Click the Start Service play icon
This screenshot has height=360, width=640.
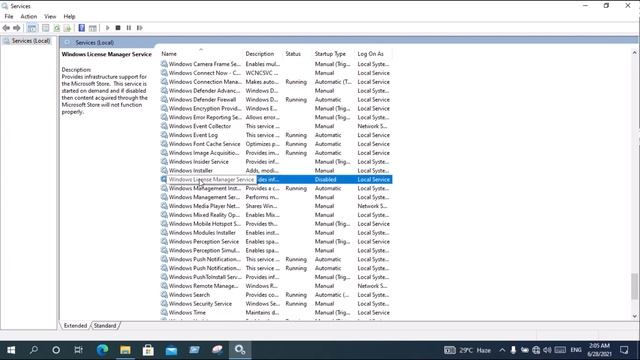click(107, 28)
